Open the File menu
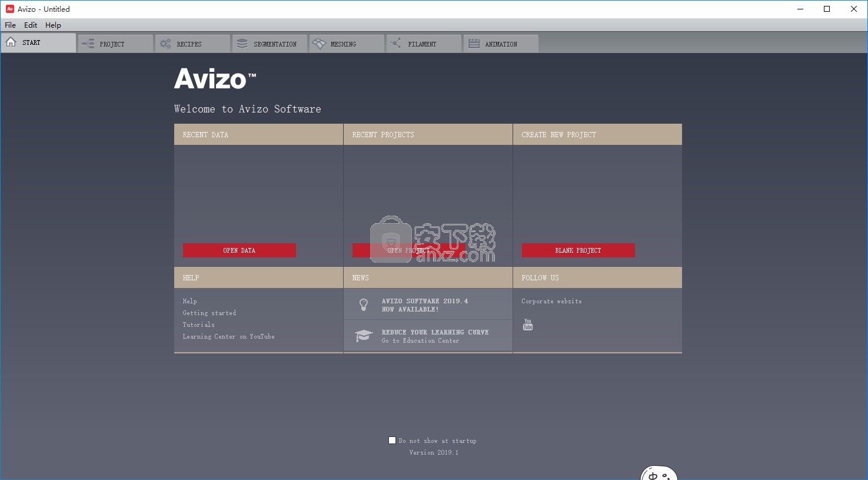868x480 pixels. pyautogui.click(x=11, y=25)
